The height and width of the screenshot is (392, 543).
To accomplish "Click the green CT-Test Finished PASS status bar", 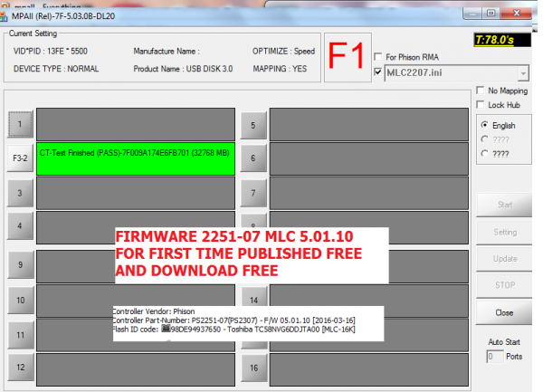I will [136, 158].
